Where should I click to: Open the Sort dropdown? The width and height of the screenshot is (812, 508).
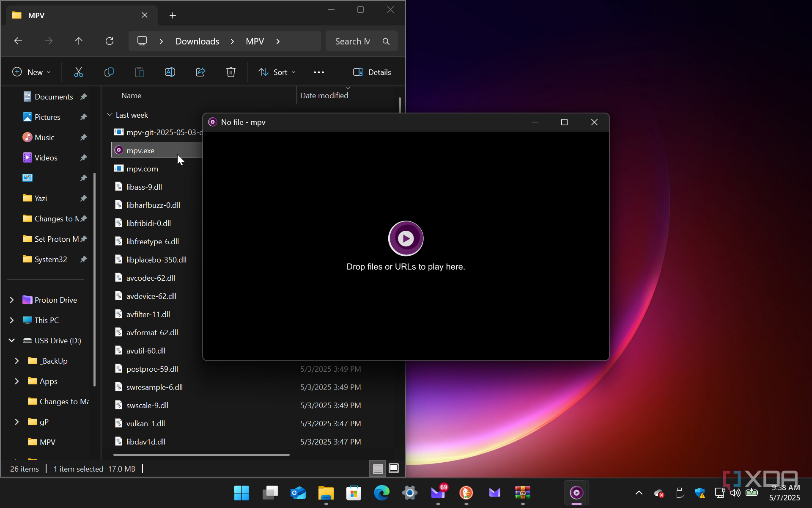(277, 72)
